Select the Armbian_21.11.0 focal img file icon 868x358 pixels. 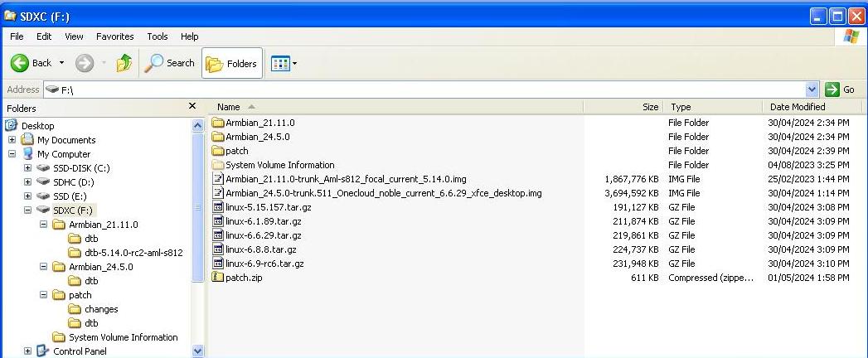pos(218,179)
